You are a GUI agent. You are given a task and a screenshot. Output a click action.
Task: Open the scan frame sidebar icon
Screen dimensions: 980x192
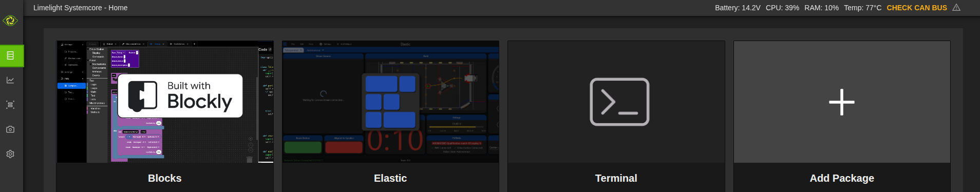pos(10,105)
